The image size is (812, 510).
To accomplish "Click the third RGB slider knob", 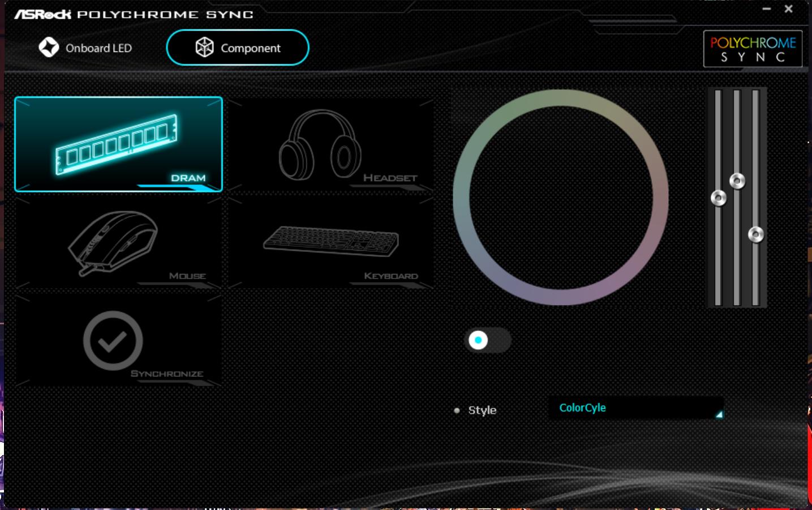I will click(x=756, y=234).
